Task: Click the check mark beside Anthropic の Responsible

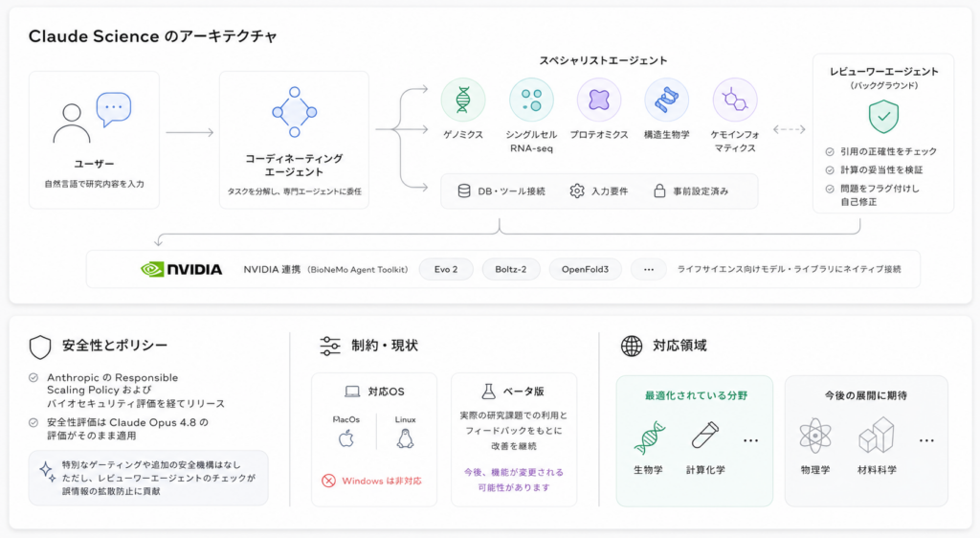Action: click(x=33, y=377)
